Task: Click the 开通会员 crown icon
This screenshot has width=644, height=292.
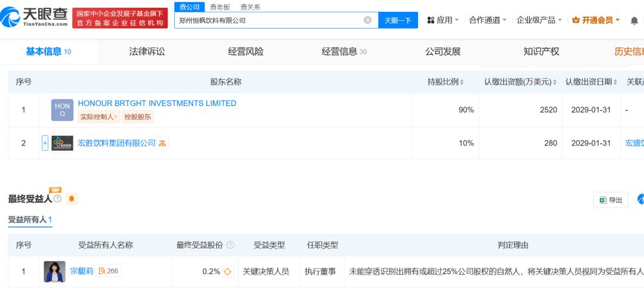Action: point(576,20)
